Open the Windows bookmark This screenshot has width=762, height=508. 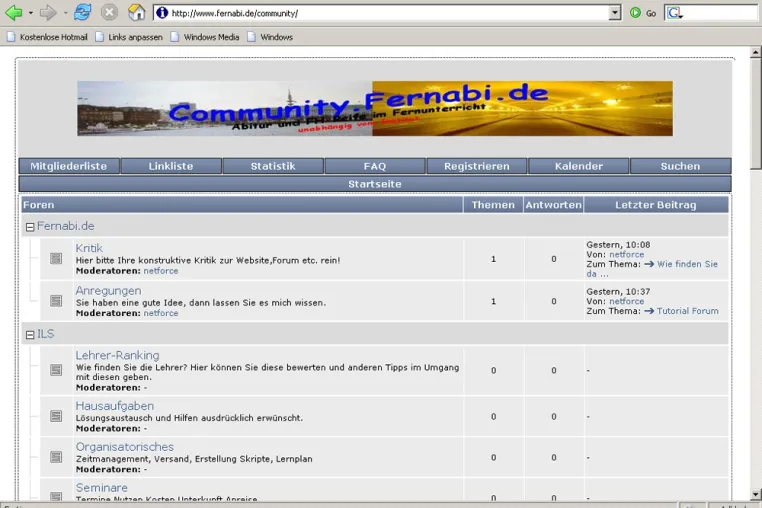[x=270, y=37]
